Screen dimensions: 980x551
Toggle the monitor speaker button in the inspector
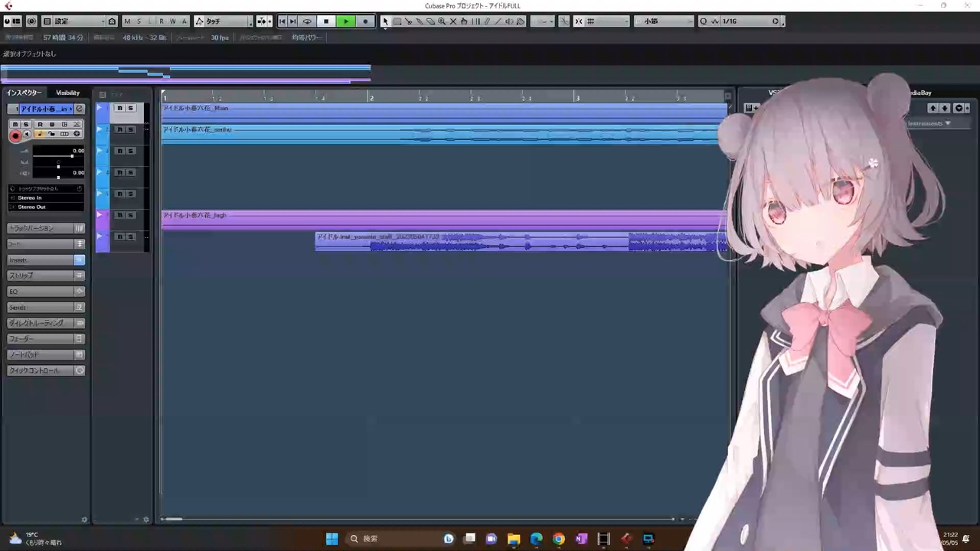click(27, 135)
